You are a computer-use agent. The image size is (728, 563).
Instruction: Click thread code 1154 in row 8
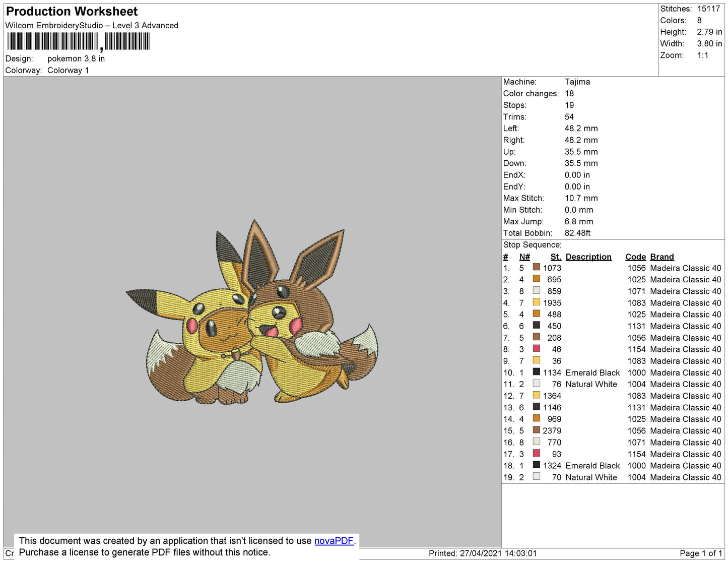point(636,349)
